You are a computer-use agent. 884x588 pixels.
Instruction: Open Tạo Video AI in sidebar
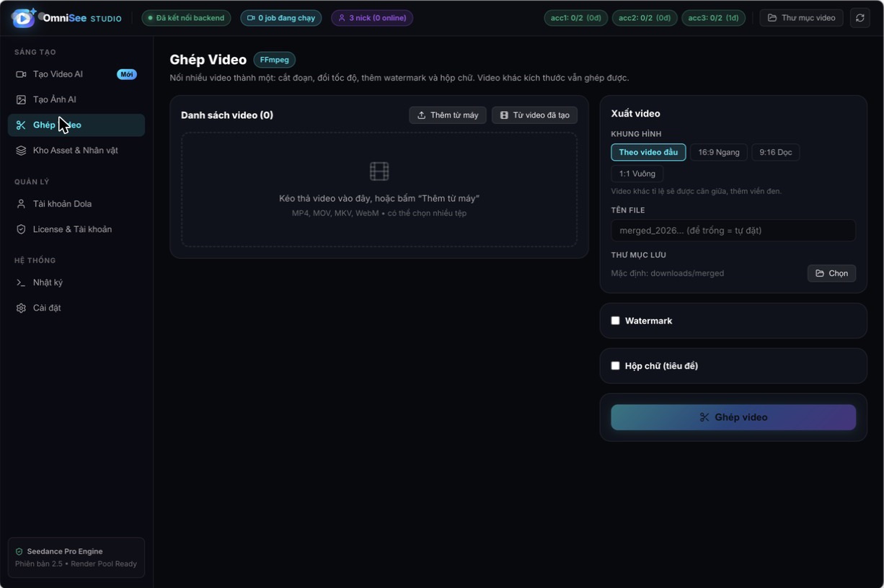[x=76, y=74]
